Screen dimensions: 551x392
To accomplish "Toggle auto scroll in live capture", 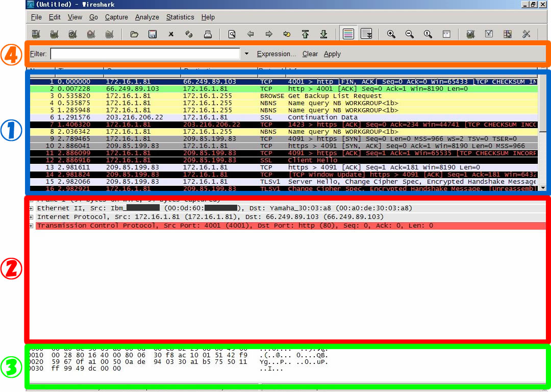I will 366,34.
